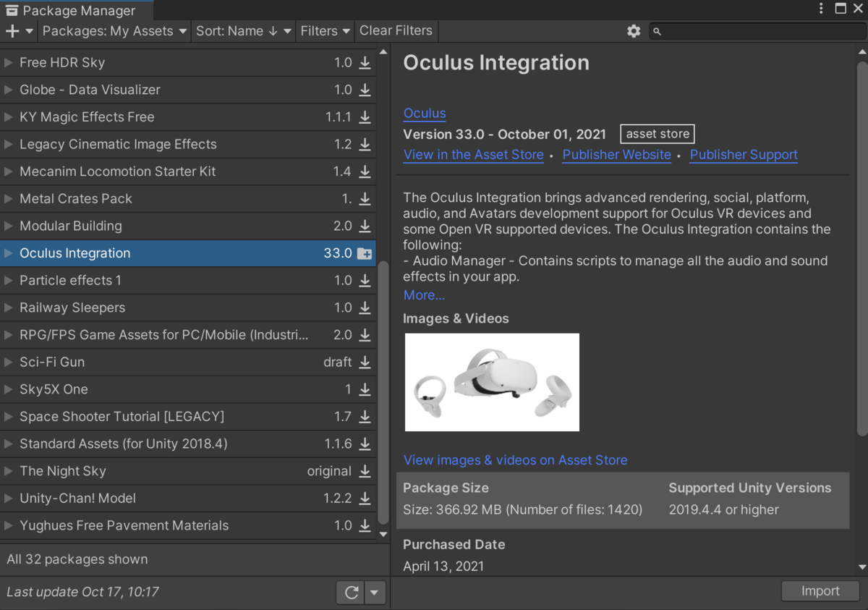Download the Free HDR Sky package
The width and height of the screenshot is (868, 610).
365,63
